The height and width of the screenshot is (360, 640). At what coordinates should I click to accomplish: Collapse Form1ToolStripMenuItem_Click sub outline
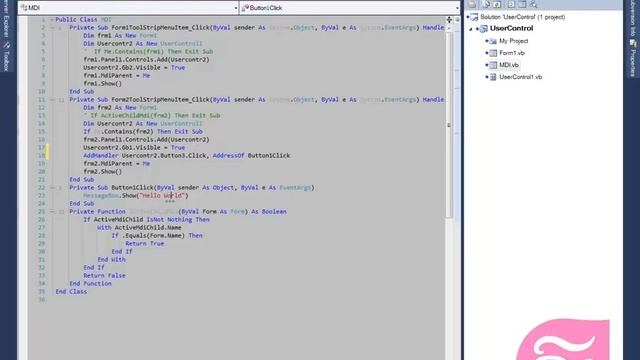(x=52, y=28)
